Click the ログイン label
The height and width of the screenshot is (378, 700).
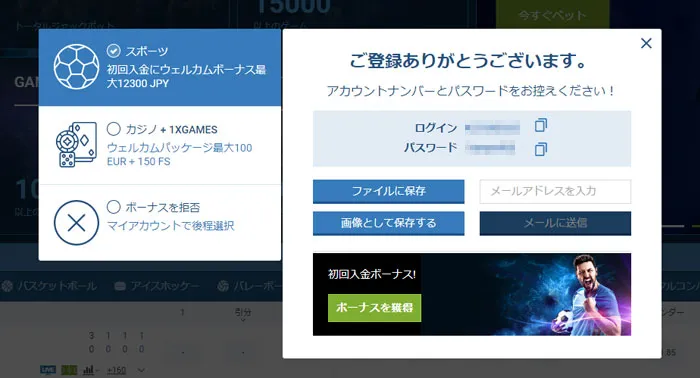click(436, 128)
